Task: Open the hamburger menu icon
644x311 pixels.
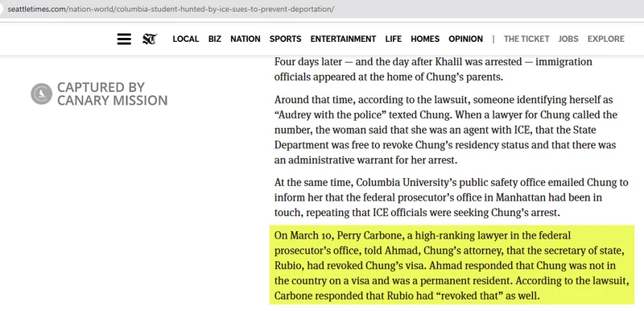Action: pos(124,39)
